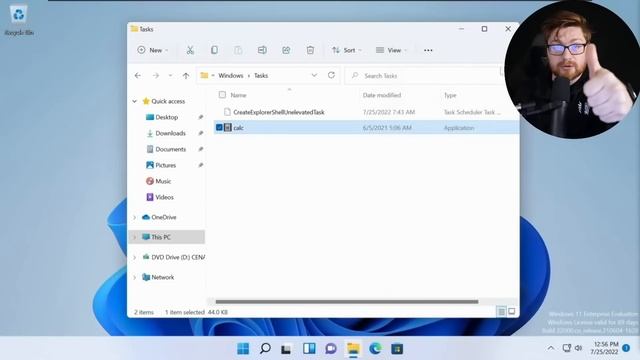Select Pictures in Quick access
Viewport: 640px width, 360px height.
pos(165,165)
